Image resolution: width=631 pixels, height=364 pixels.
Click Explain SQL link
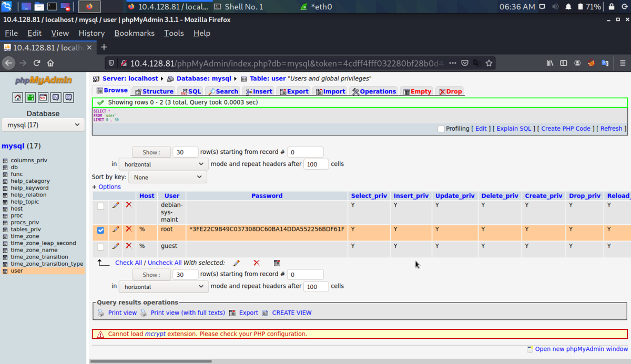[x=514, y=129]
